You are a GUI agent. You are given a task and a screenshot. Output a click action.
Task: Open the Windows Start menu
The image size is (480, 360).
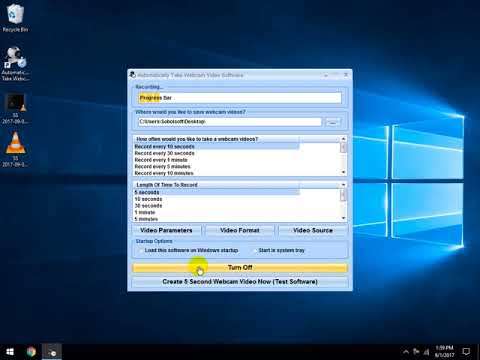[10, 352]
